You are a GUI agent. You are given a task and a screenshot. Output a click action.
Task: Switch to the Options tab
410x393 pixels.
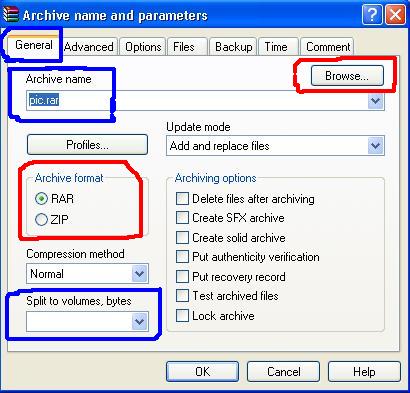click(143, 47)
